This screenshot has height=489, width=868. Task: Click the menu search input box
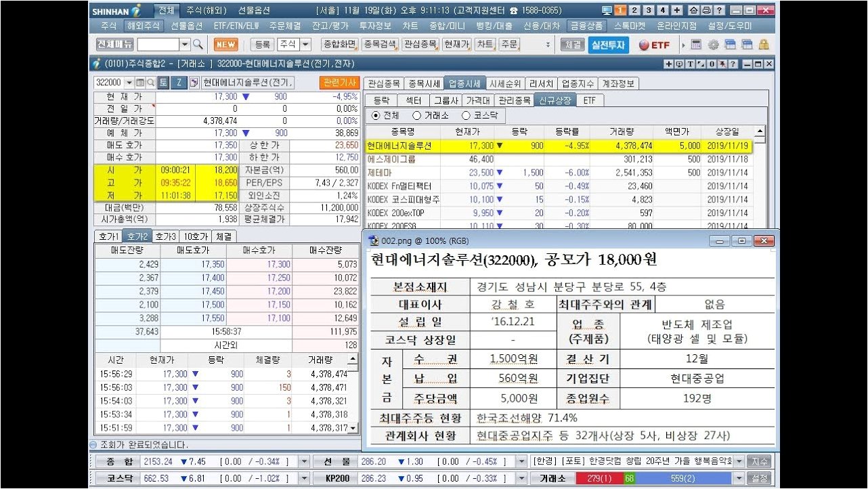[158, 44]
